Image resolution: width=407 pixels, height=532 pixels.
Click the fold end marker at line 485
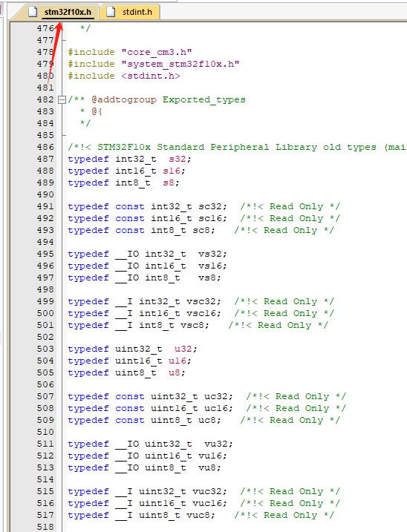tap(64, 135)
